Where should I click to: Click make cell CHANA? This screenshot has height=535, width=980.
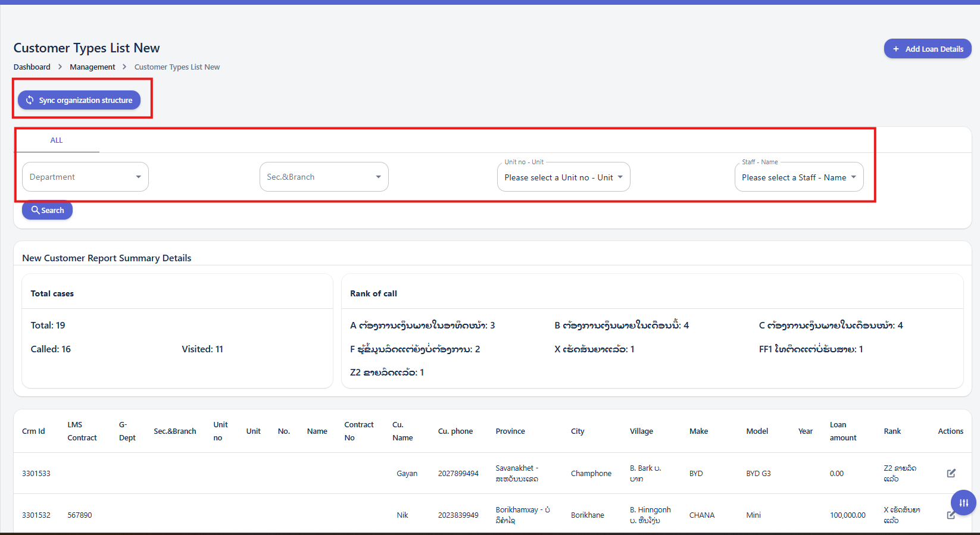(702, 515)
